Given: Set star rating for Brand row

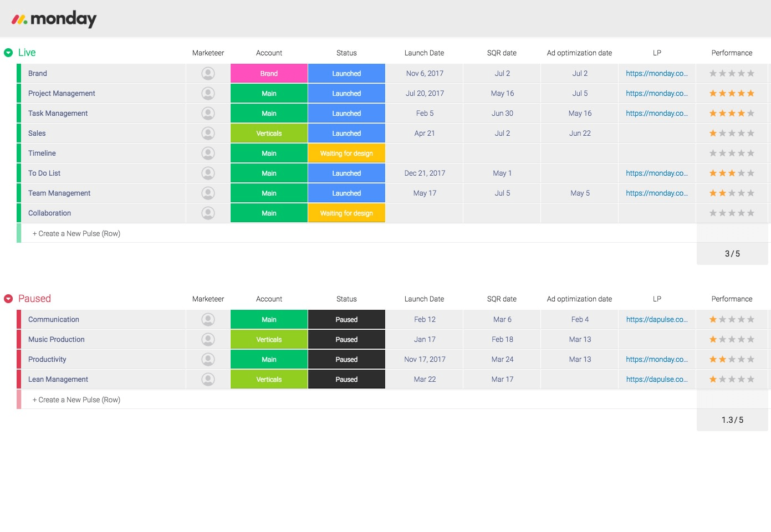Looking at the screenshot, I should (732, 73).
